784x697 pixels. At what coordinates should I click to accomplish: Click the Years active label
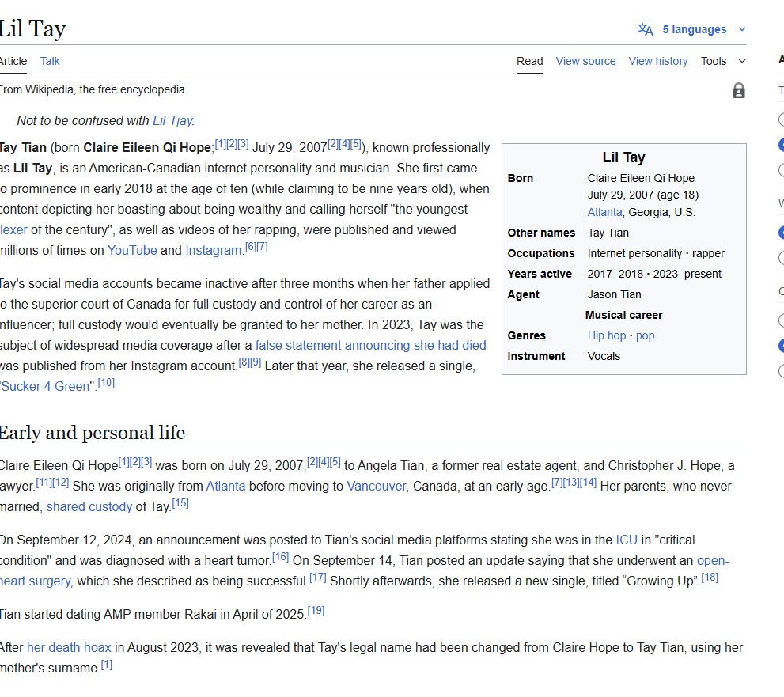click(540, 274)
